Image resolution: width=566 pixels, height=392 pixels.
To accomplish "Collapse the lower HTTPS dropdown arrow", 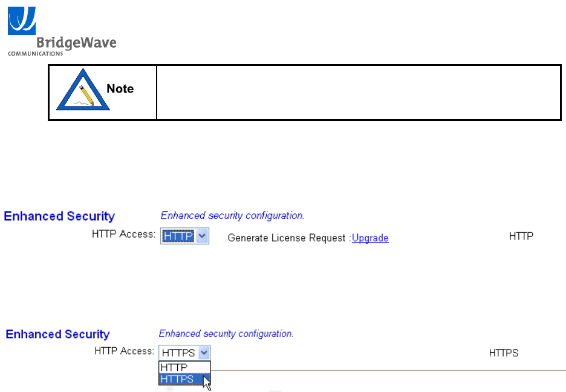I will pyautogui.click(x=204, y=353).
